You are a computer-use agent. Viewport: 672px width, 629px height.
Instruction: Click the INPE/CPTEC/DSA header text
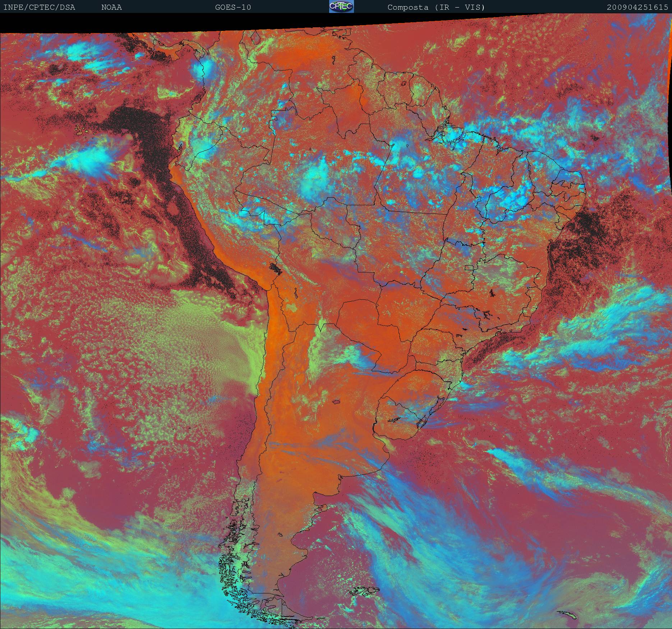point(39,7)
